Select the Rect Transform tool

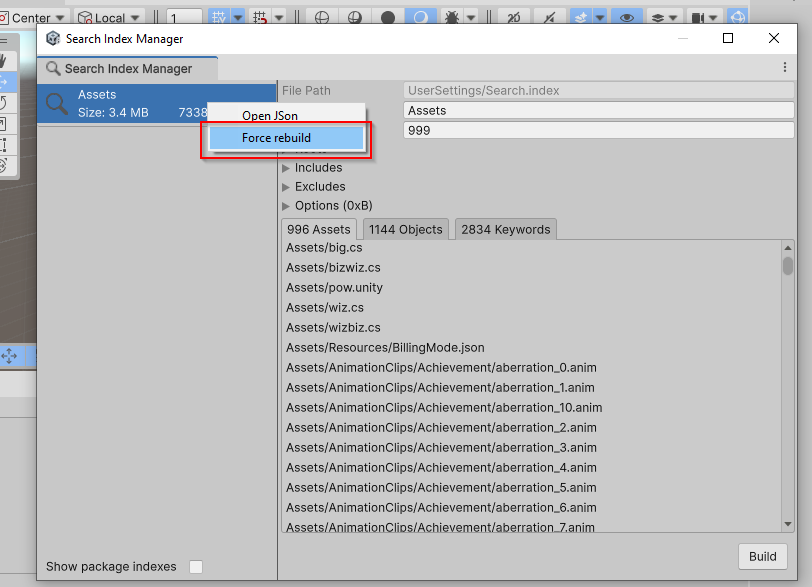click(x=9, y=144)
